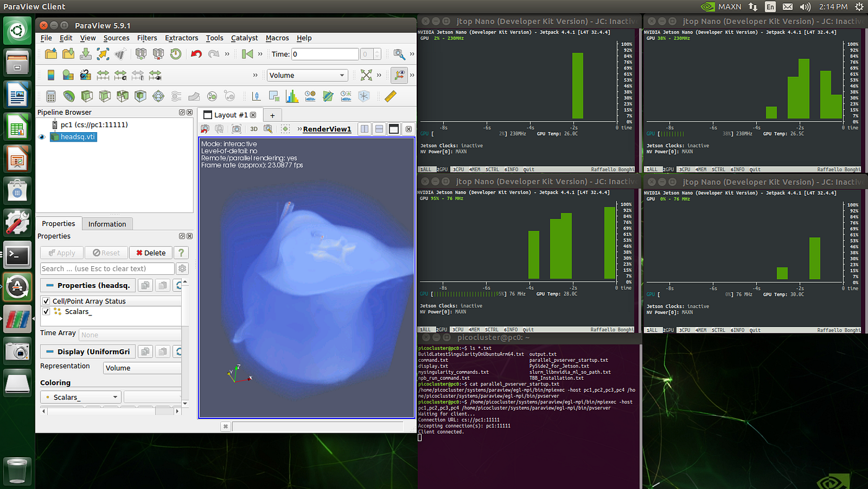
Task: Click the Open file folder icon
Action: [x=51, y=54]
